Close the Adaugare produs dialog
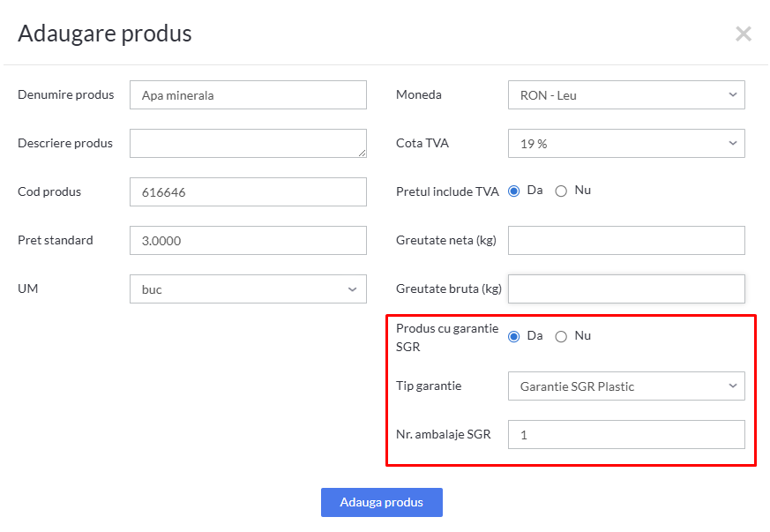 coord(744,34)
